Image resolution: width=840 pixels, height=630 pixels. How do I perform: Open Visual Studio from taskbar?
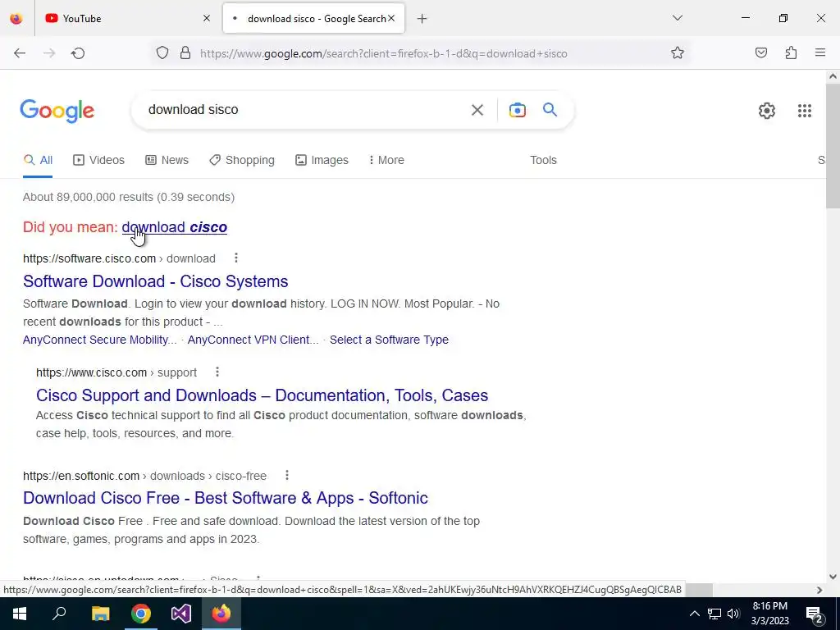coord(181,614)
